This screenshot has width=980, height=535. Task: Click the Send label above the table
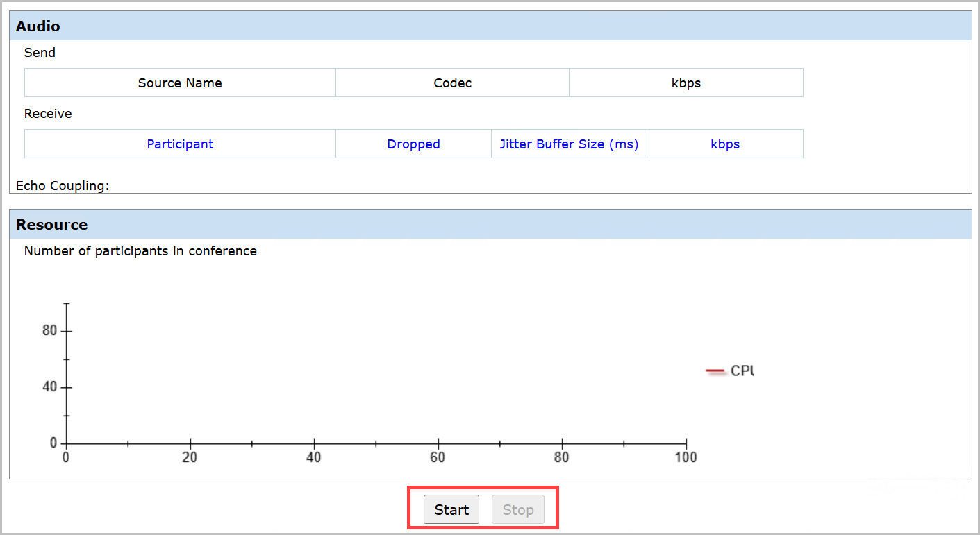point(40,53)
